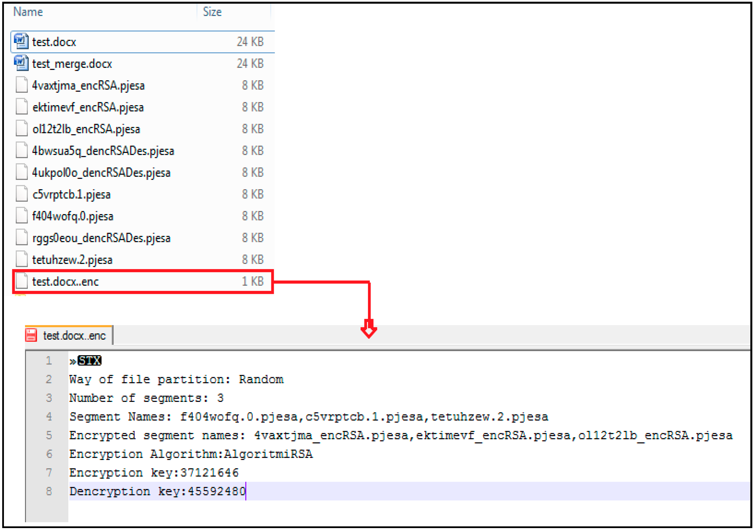
Task: Click the Way of file partition line
Action: click(x=176, y=379)
